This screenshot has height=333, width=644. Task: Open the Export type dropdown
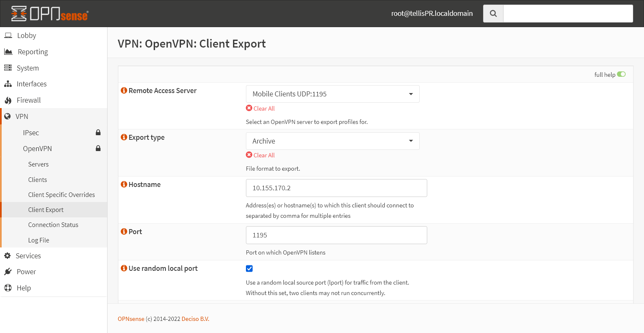click(x=332, y=141)
